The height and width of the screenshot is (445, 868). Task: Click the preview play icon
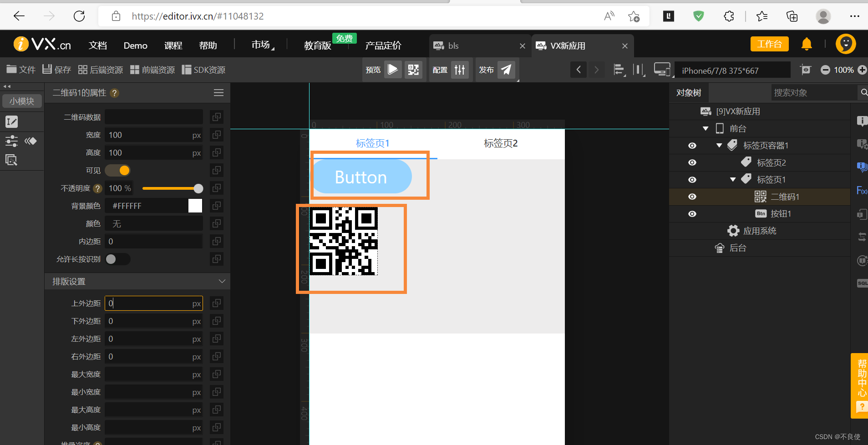[x=393, y=70]
